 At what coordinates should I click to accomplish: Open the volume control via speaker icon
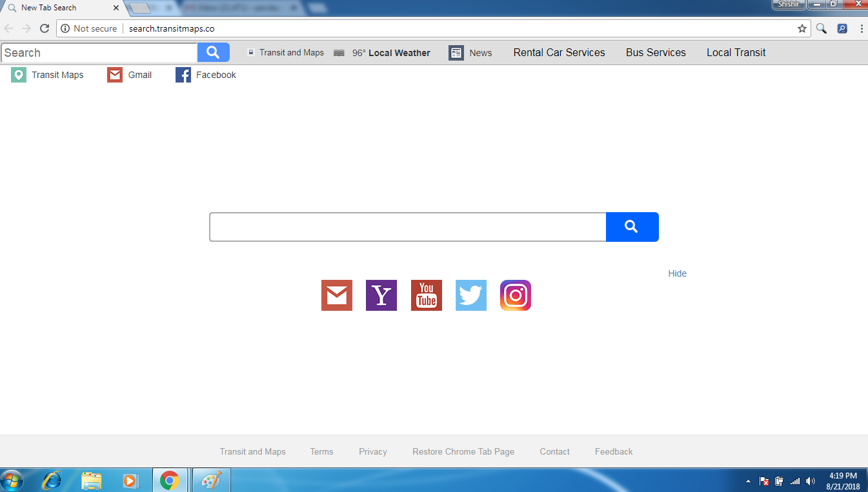811,480
